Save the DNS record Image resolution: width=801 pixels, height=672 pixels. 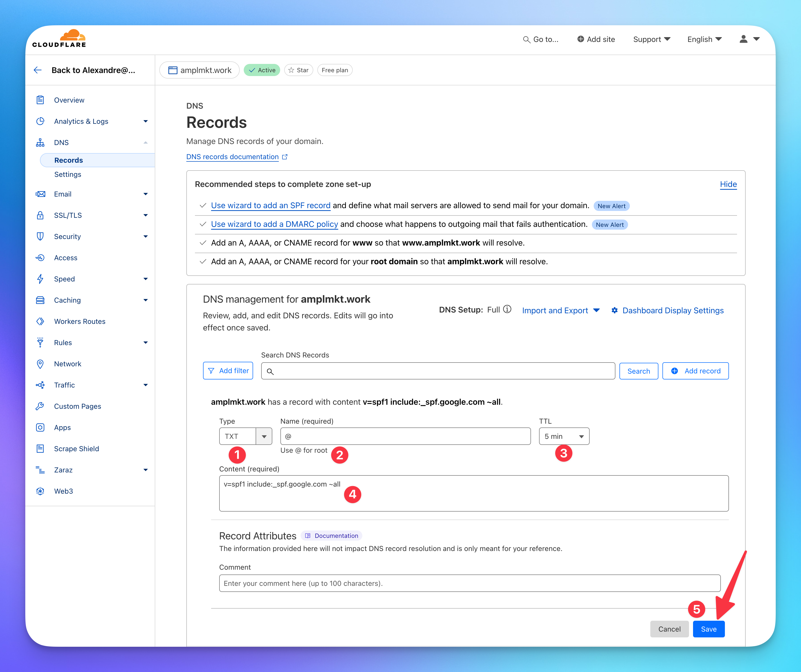coord(708,629)
